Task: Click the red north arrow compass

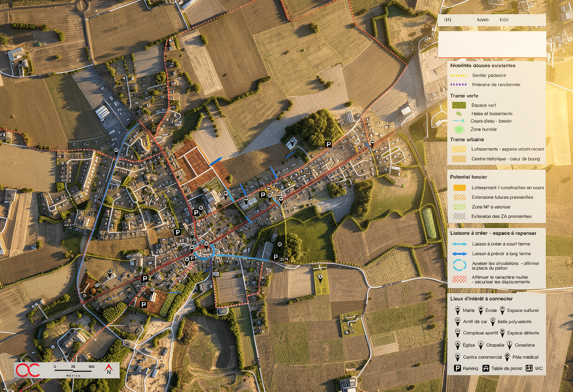Action: [x=108, y=369]
